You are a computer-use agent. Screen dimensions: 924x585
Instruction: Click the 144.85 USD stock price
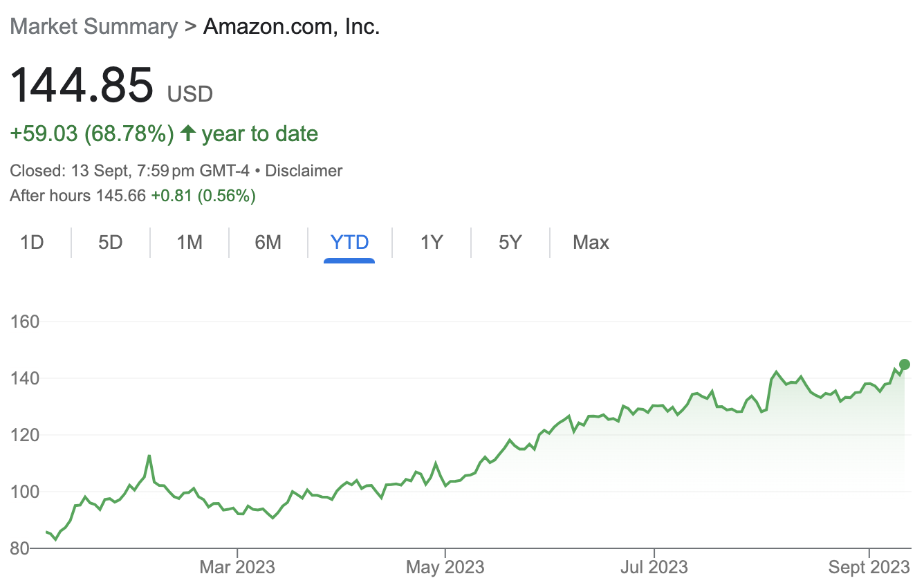click(82, 84)
